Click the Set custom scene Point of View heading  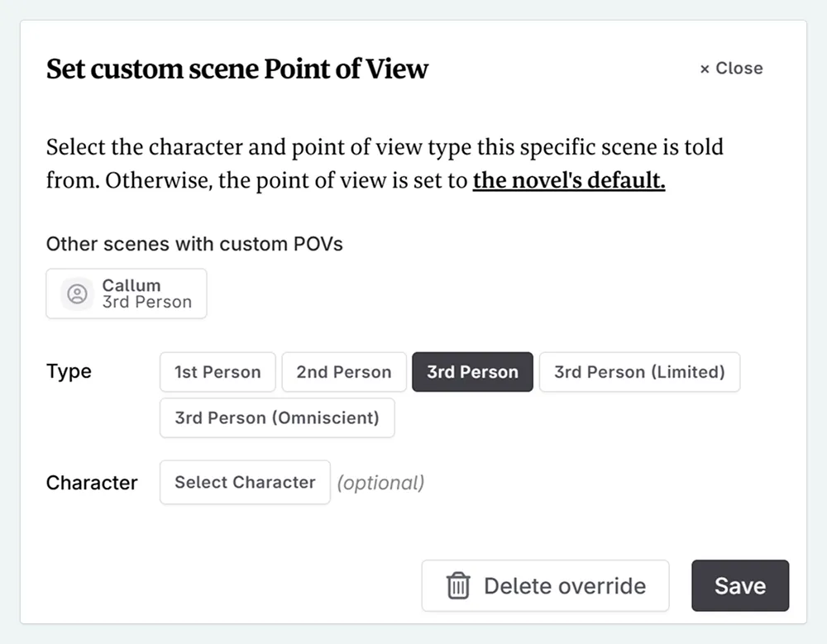point(237,69)
